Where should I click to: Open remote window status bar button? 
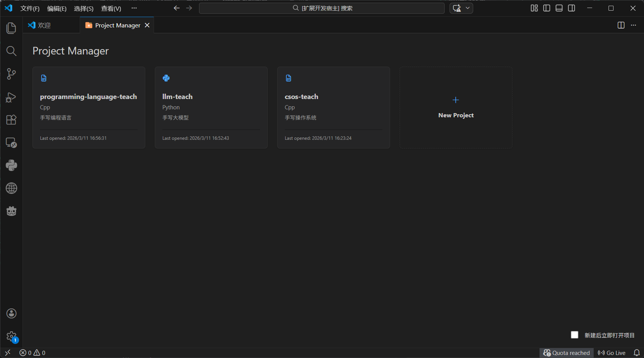(x=8, y=353)
